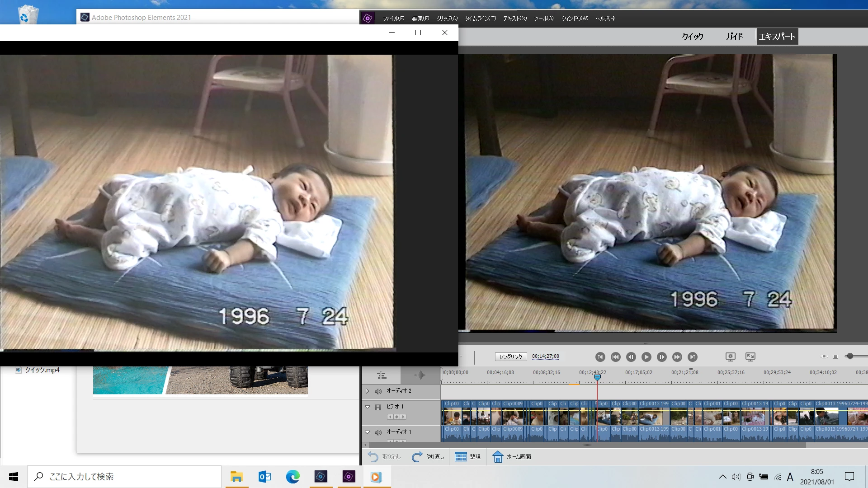Click the step forward one frame icon
The width and height of the screenshot is (868, 488).
(661, 357)
